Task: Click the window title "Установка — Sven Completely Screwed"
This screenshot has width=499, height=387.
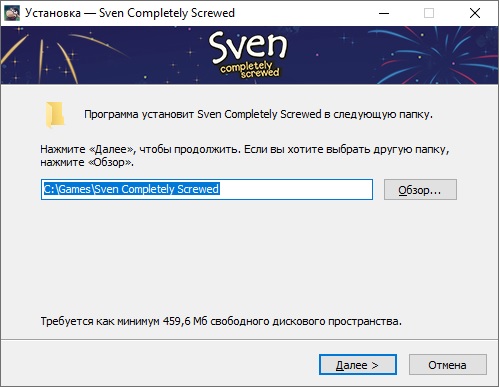Action: (x=130, y=13)
